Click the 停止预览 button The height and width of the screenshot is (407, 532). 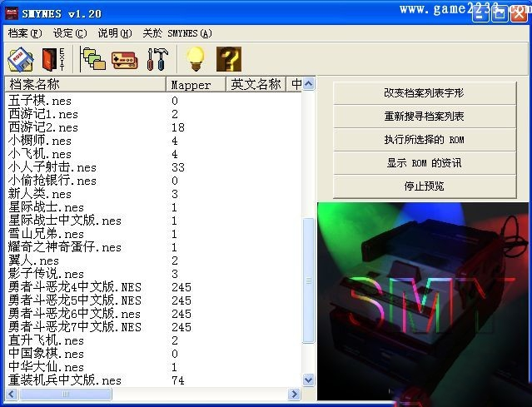point(425,186)
